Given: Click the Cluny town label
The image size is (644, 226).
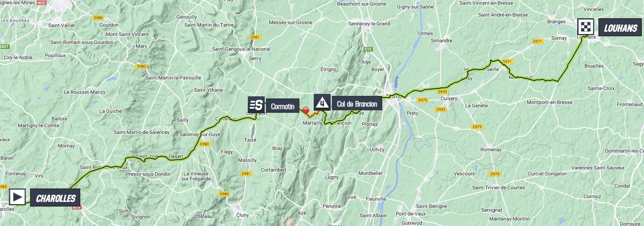Looking at the screenshot, I should click(243, 215).
